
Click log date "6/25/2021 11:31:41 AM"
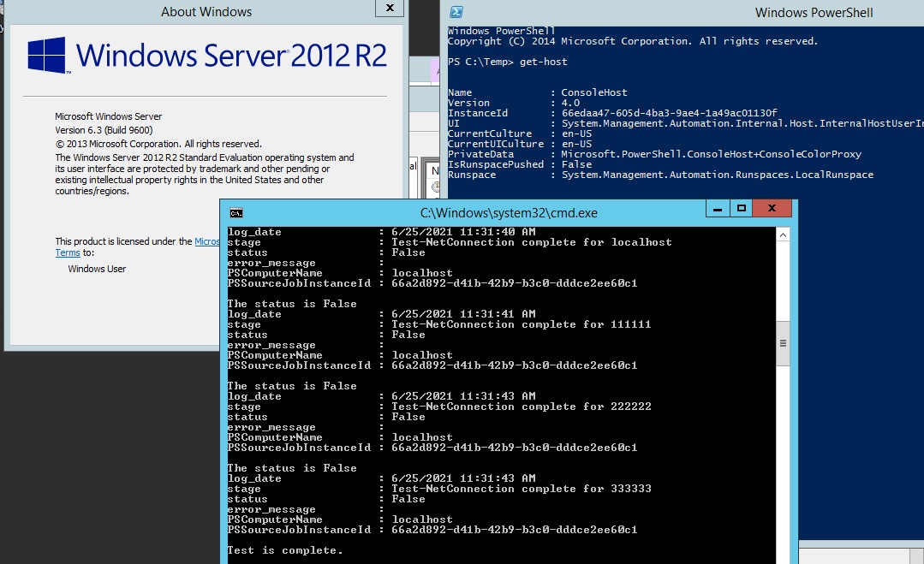463,314
